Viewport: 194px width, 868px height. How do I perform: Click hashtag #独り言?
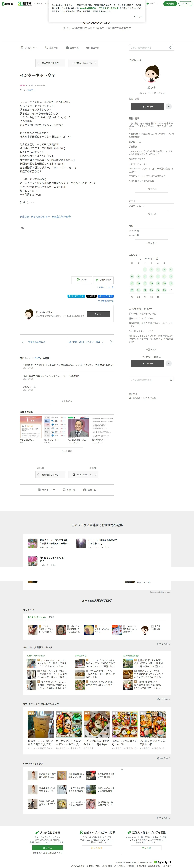click(24, 217)
